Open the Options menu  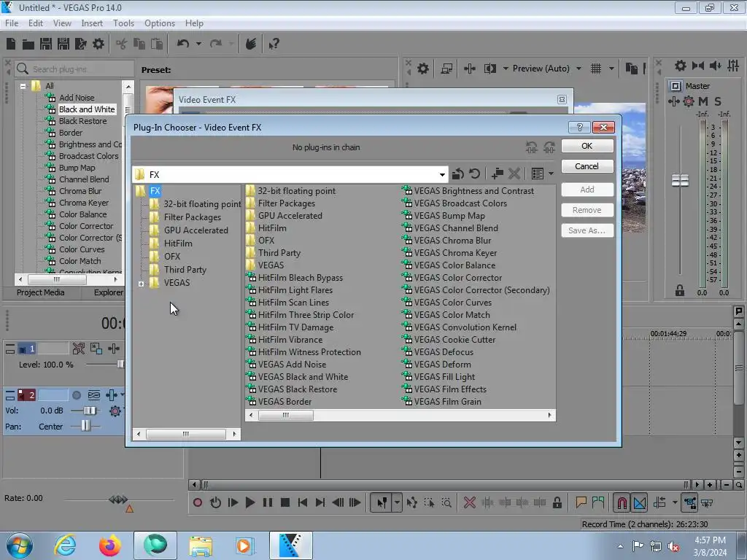tap(160, 23)
